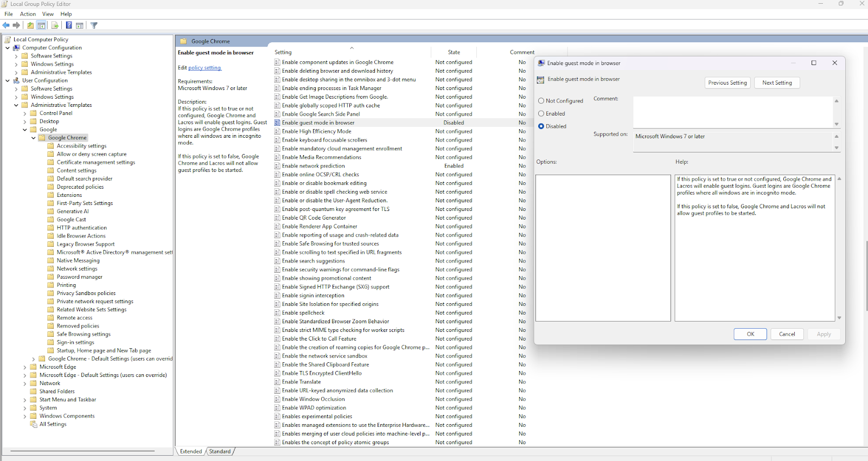Image resolution: width=868 pixels, height=461 pixels.
Task: Toggle Show/Hide Action Pane toolbar icon
Action: (x=80, y=25)
